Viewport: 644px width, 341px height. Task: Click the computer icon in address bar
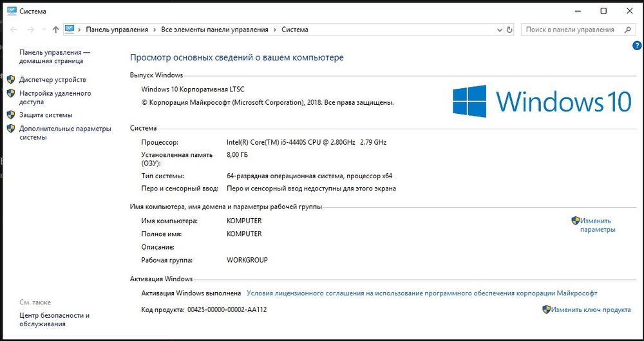tap(70, 30)
